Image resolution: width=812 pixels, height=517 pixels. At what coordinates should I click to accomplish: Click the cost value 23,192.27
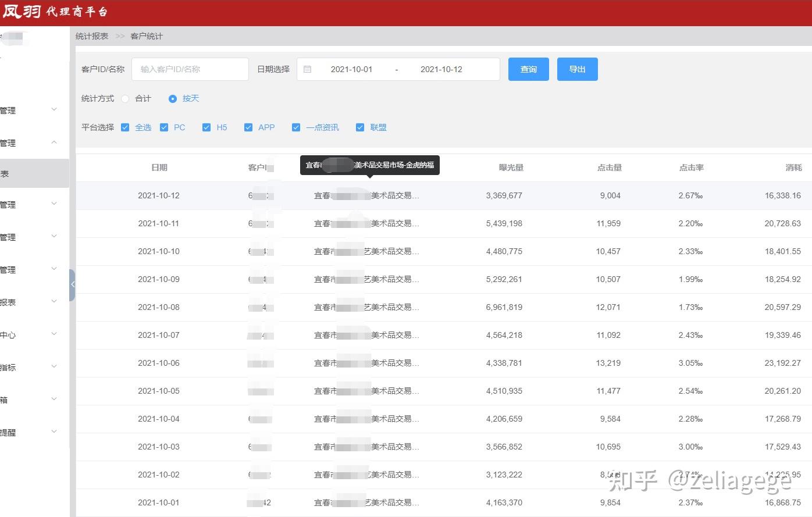point(783,363)
